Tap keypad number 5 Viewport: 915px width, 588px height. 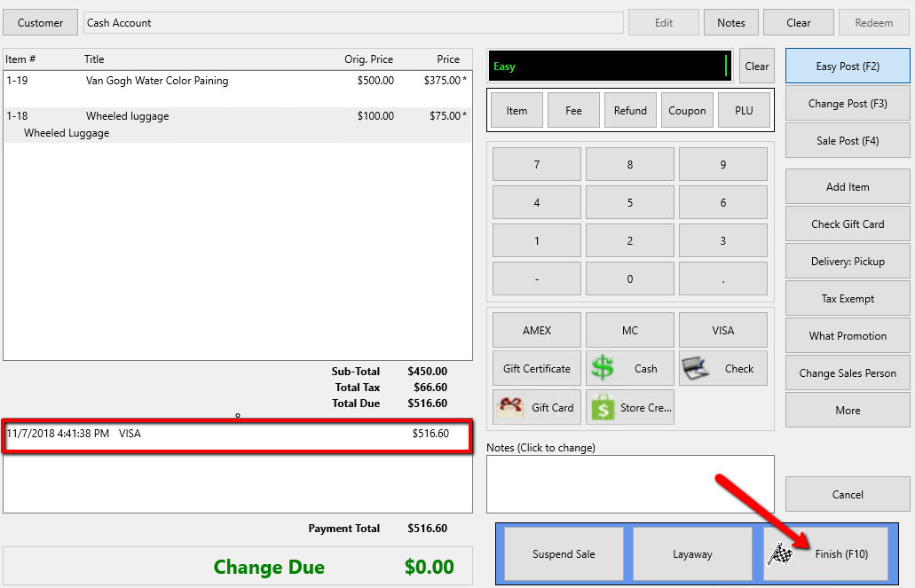[629, 202]
